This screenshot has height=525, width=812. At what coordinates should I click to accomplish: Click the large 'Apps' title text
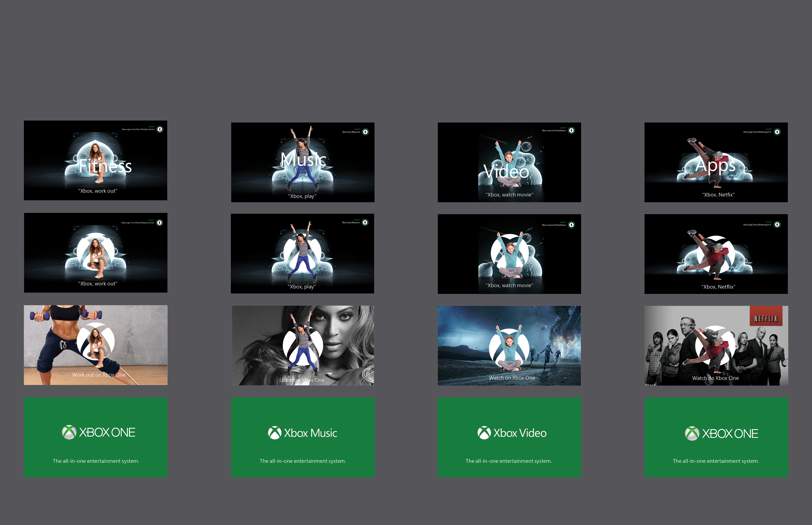(x=715, y=165)
